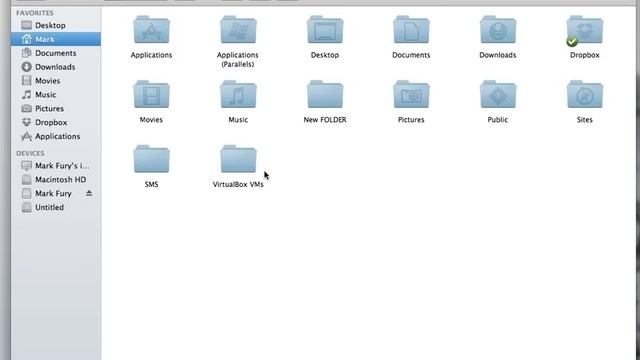Viewport: 640px width, 360px height.
Task: Eject the Mark Fury volume
Action: (89, 193)
